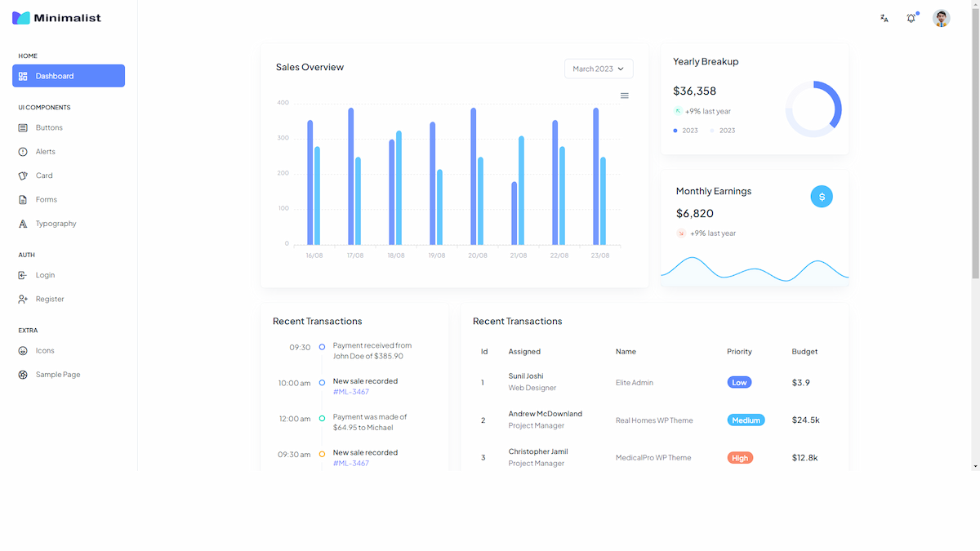This screenshot has width=980, height=551.
Task: Click Elite Admin project name
Action: click(635, 382)
